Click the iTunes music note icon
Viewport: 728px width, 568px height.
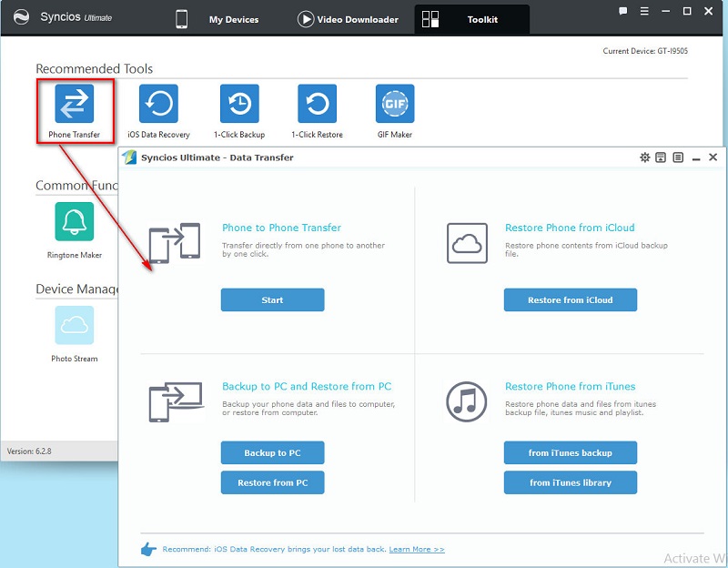point(467,401)
